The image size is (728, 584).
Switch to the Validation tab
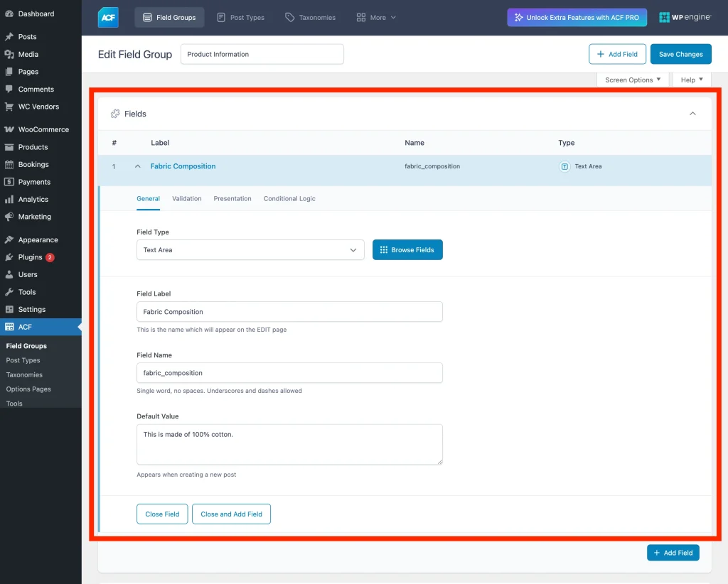(x=187, y=198)
